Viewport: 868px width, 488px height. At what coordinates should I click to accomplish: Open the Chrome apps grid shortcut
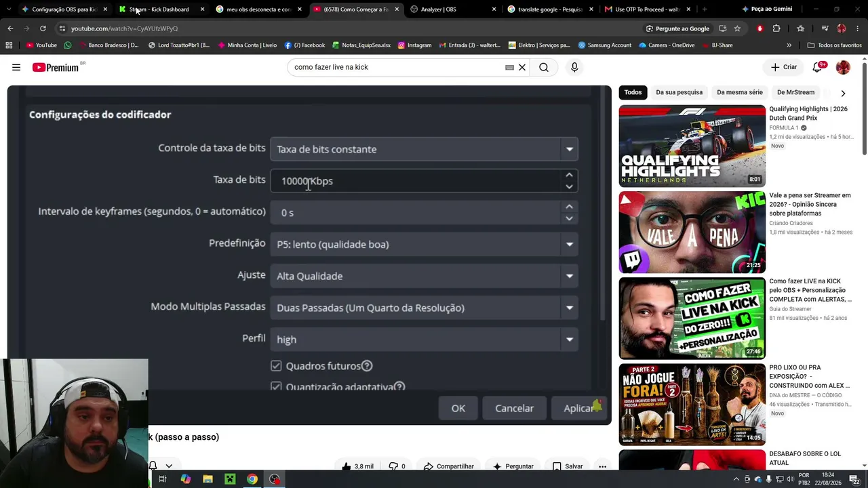[9, 45]
